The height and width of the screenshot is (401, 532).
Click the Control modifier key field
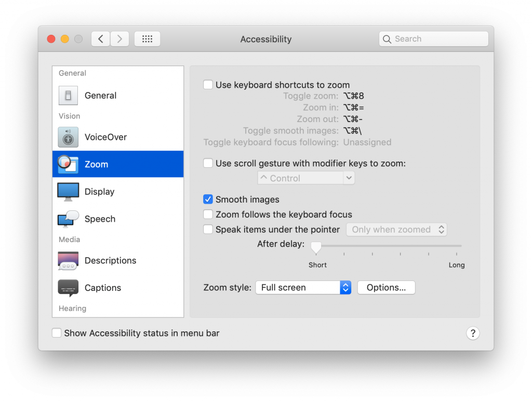coord(301,178)
